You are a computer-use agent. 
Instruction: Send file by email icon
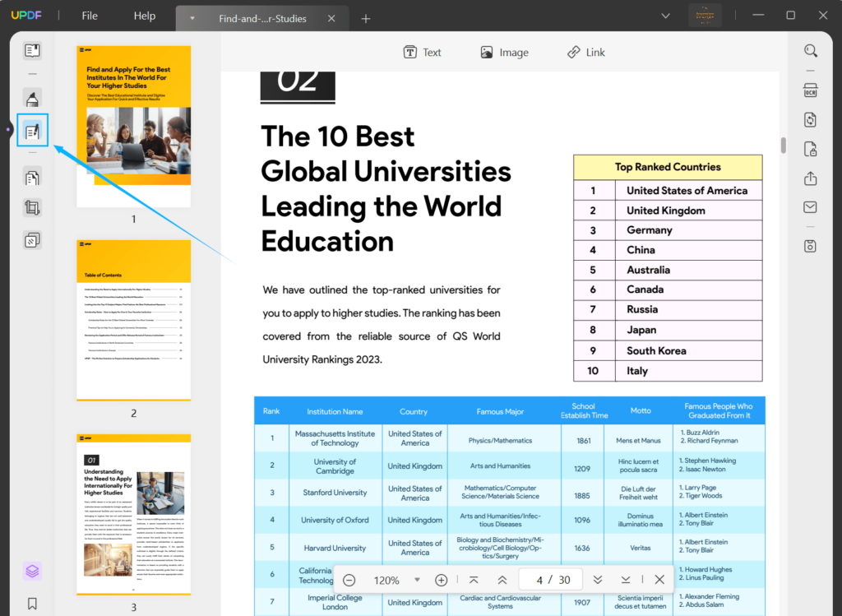coord(811,207)
